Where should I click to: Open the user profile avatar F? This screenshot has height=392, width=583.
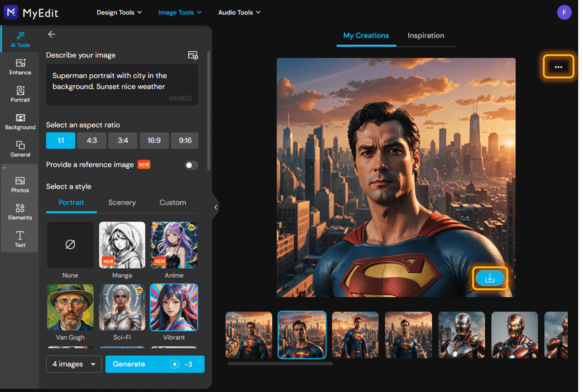tap(564, 12)
